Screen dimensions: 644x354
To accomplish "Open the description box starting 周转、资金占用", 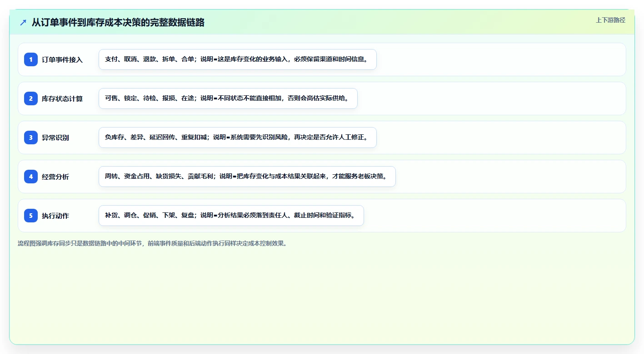I will point(247,177).
